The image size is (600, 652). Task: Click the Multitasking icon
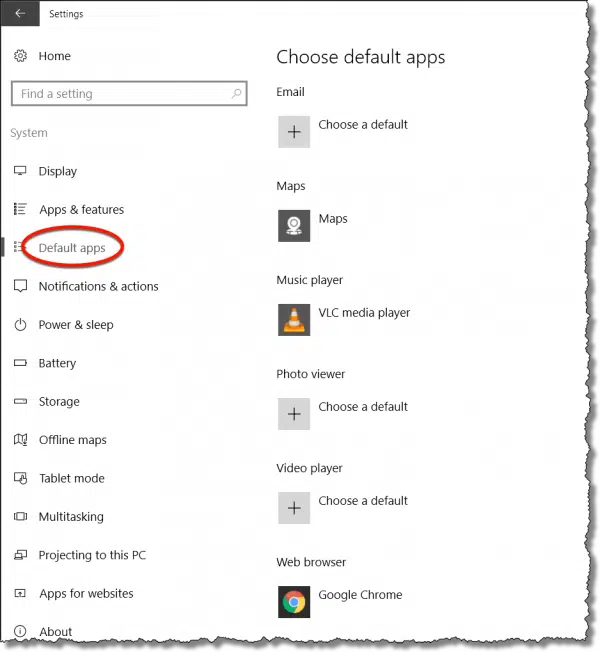point(20,516)
